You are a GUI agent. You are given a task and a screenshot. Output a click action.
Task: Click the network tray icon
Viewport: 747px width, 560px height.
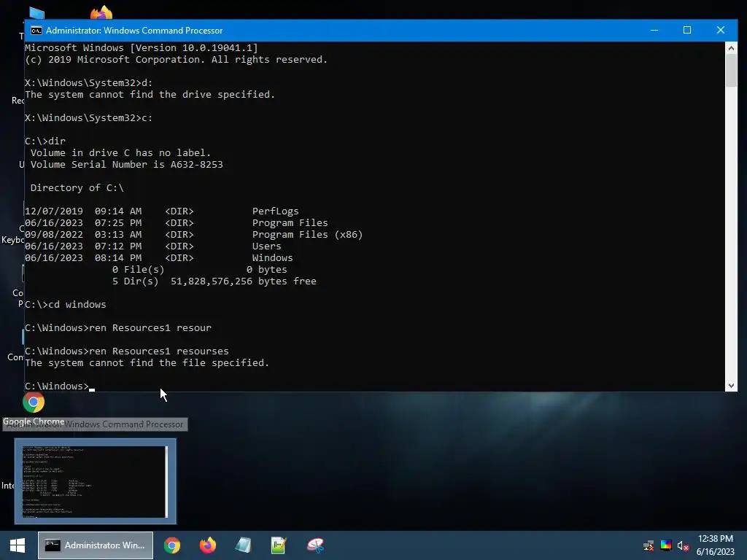click(649, 545)
